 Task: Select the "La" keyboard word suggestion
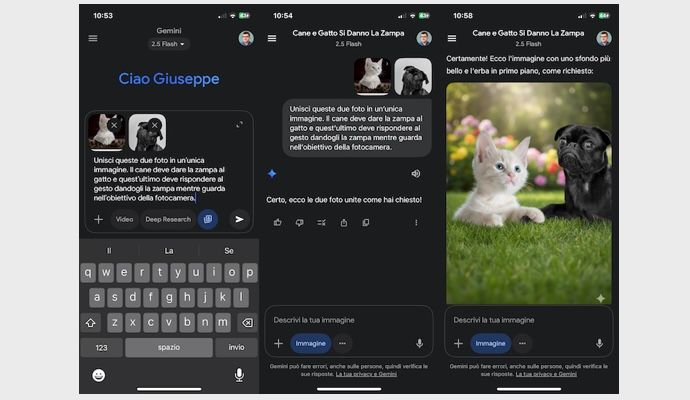[169, 251]
